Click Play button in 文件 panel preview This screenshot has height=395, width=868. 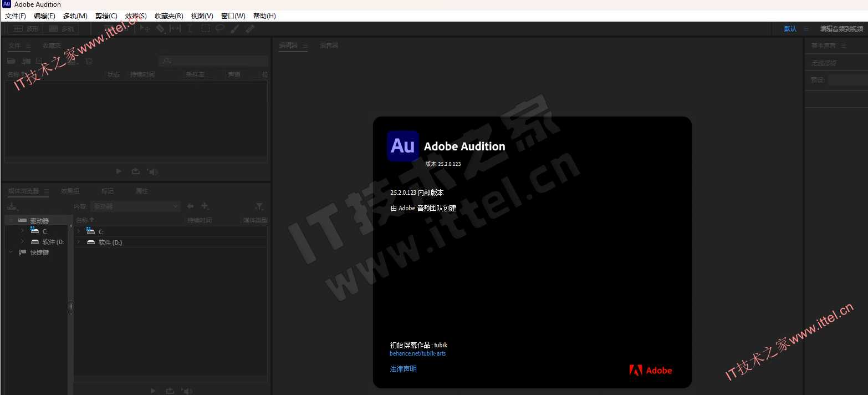[119, 171]
